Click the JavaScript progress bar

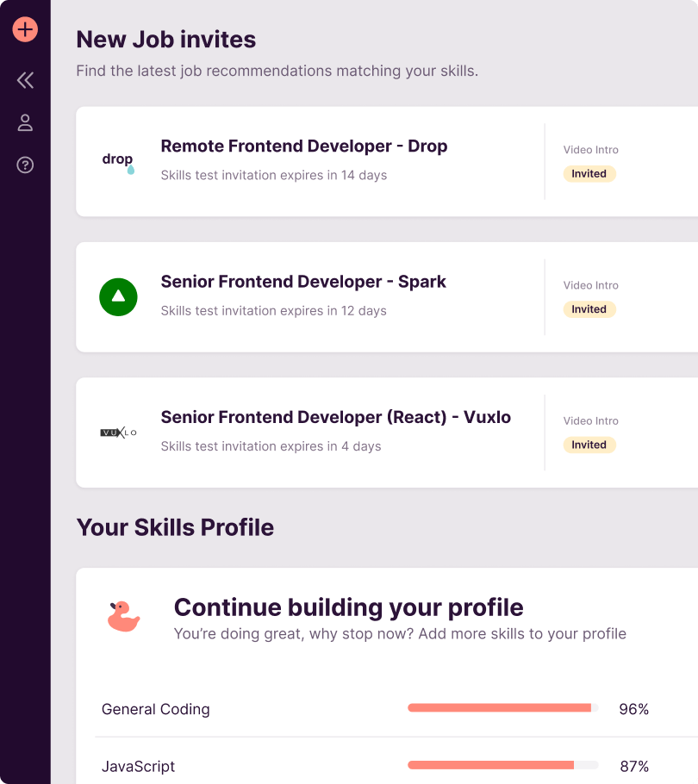502,765
